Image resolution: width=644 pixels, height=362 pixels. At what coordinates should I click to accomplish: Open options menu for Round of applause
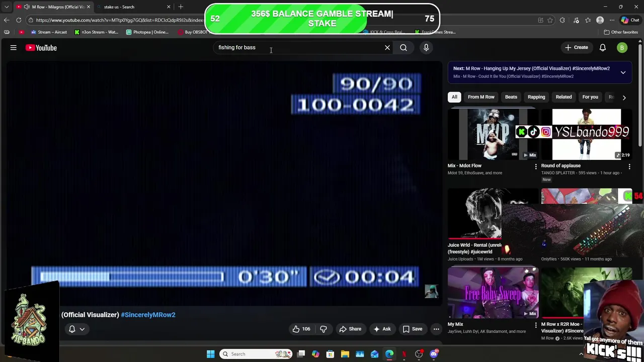point(629,166)
